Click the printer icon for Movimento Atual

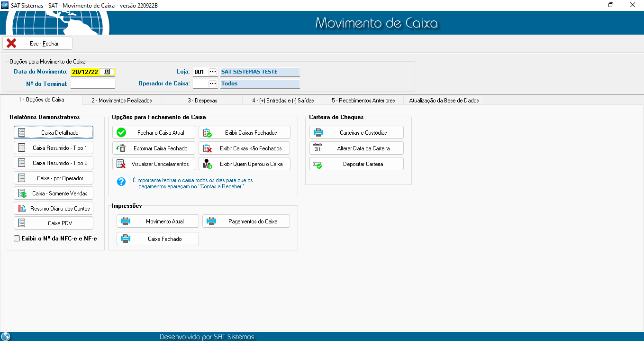pos(126,221)
